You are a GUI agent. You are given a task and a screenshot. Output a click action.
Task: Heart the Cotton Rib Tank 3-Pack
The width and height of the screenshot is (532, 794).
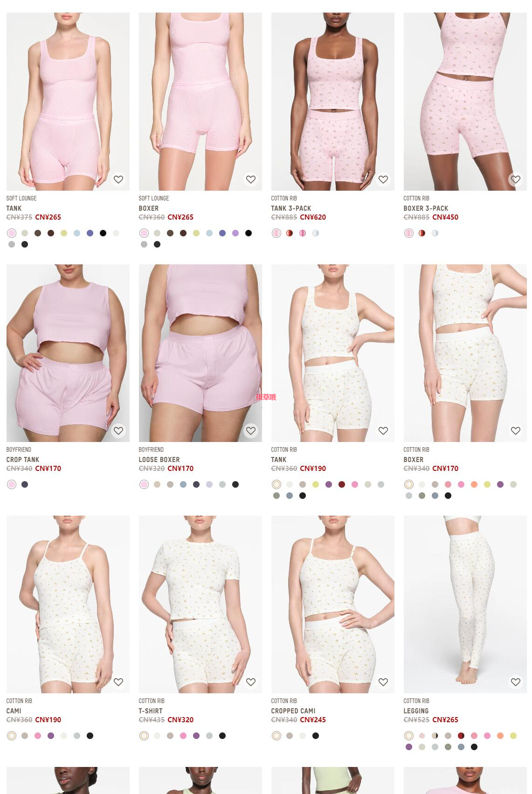pyautogui.click(x=383, y=180)
